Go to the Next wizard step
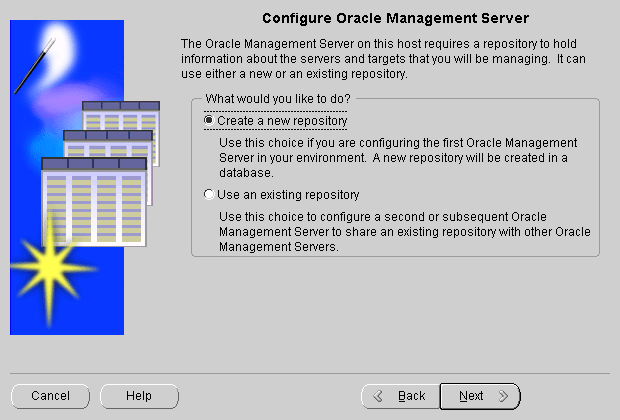This screenshot has height=420, width=620. (x=479, y=396)
